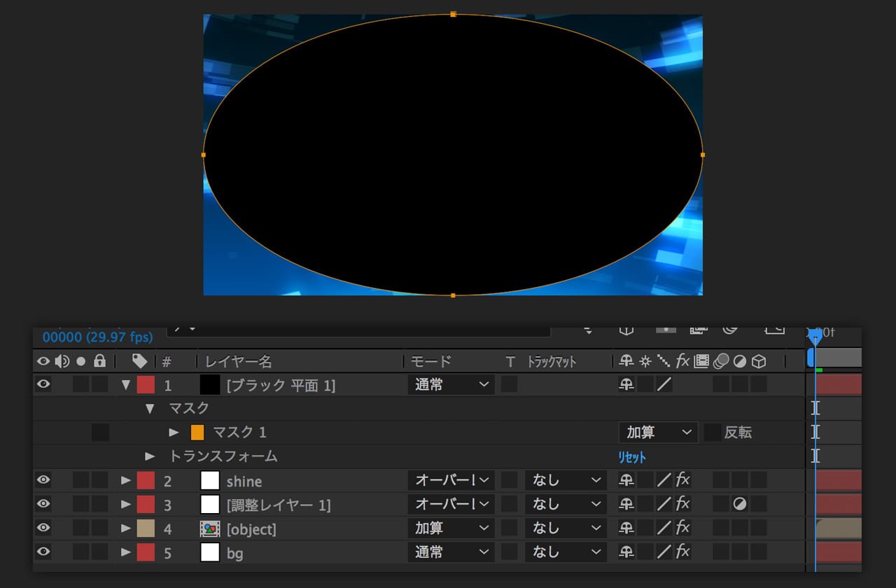
Task: Open the マスク 1 mode dropdown showing 加算
Action: 658,433
